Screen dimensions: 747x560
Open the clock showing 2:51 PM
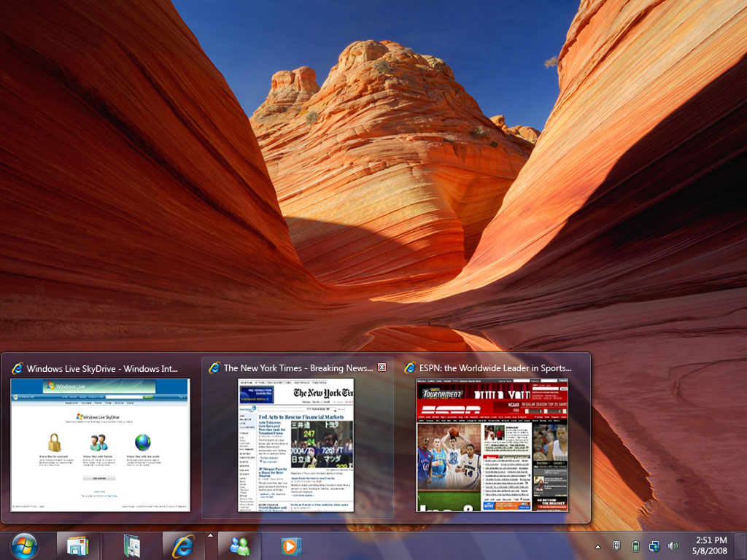point(711,545)
